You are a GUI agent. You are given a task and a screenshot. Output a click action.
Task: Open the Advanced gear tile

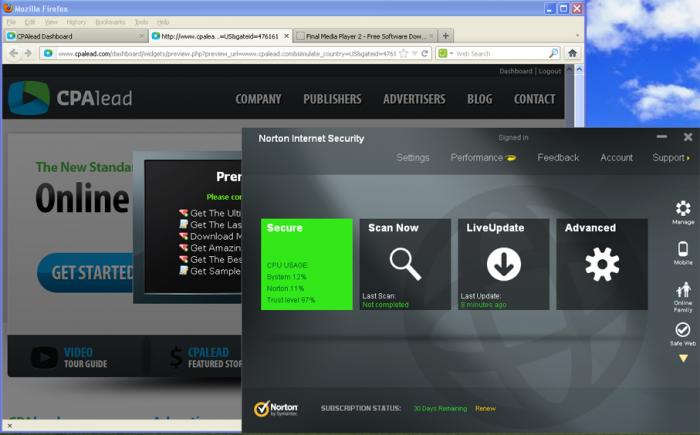click(x=602, y=264)
